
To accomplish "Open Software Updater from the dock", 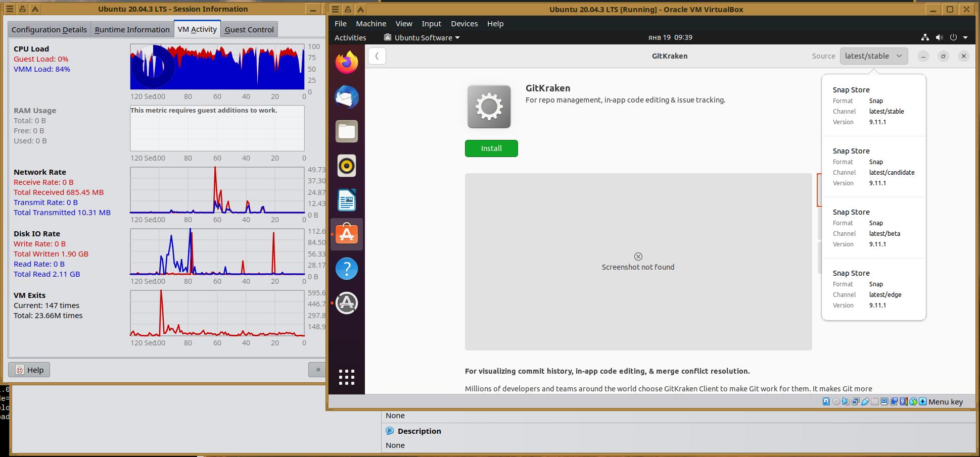I will coord(347,303).
